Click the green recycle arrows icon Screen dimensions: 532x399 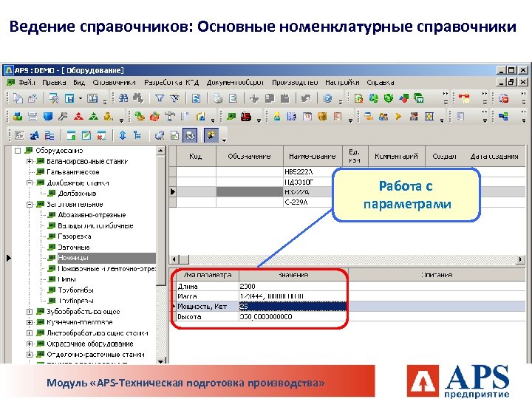point(389,98)
